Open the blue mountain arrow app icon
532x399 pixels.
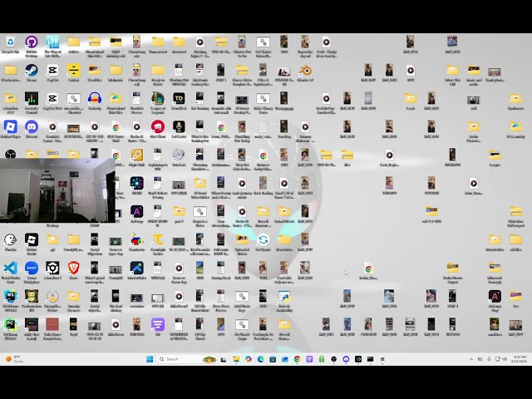point(136,268)
